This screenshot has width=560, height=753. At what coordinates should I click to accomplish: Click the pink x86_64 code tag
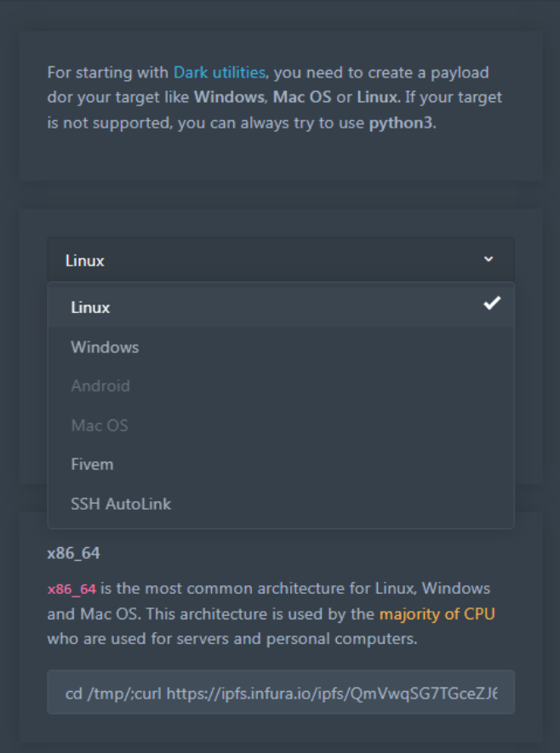[71, 589]
